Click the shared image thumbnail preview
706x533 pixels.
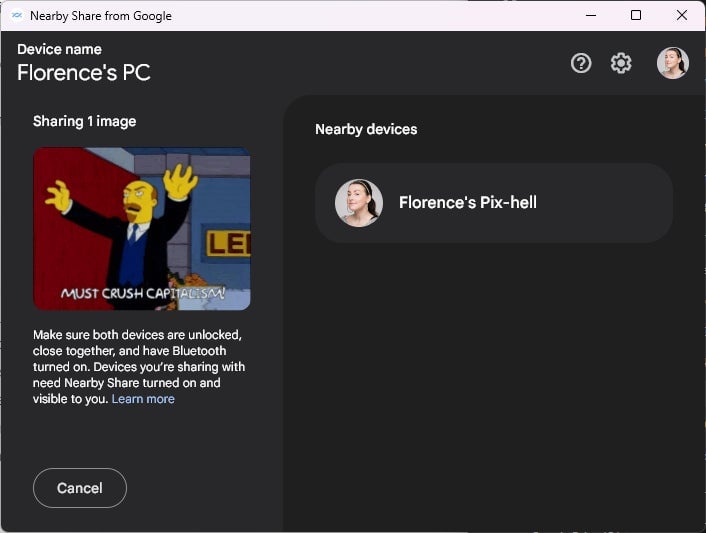142,229
